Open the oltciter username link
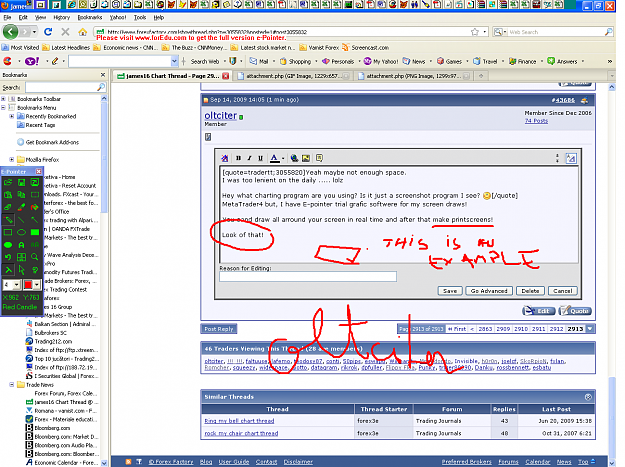The image size is (625, 467). (x=220, y=116)
